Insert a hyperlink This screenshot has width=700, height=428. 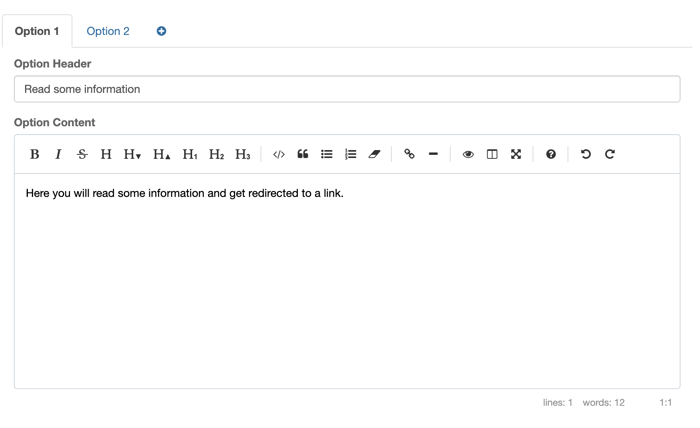coord(409,154)
